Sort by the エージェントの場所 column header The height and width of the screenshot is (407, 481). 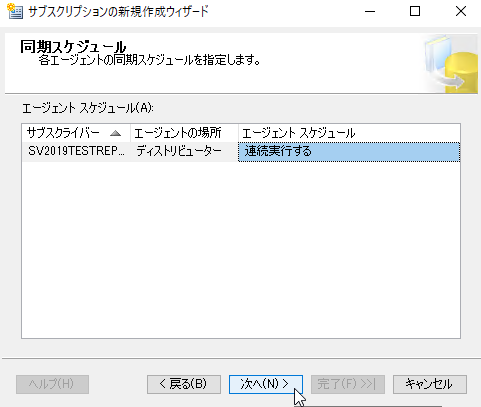point(184,133)
